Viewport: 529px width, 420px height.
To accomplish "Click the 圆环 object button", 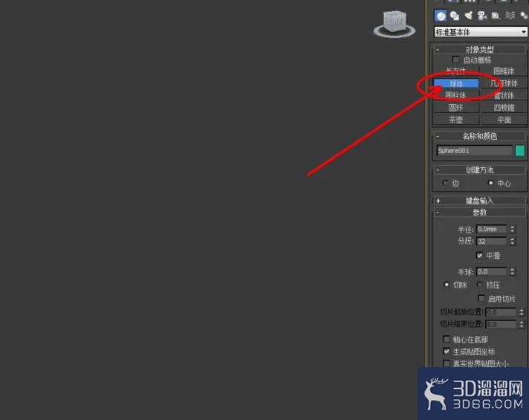I will click(x=455, y=108).
